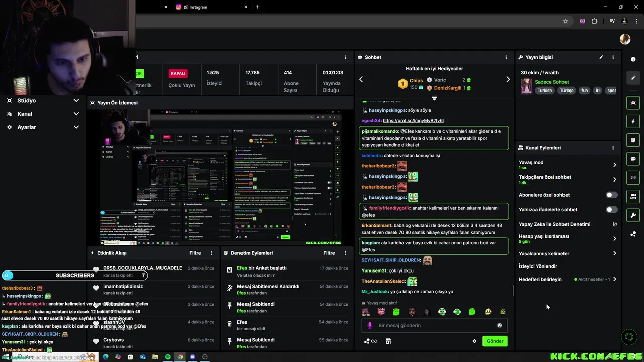The width and height of the screenshot is (644, 362).
Task: Toggle the channel actions panel icon in right sidebar
Action: pyautogui.click(x=633, y=196)
